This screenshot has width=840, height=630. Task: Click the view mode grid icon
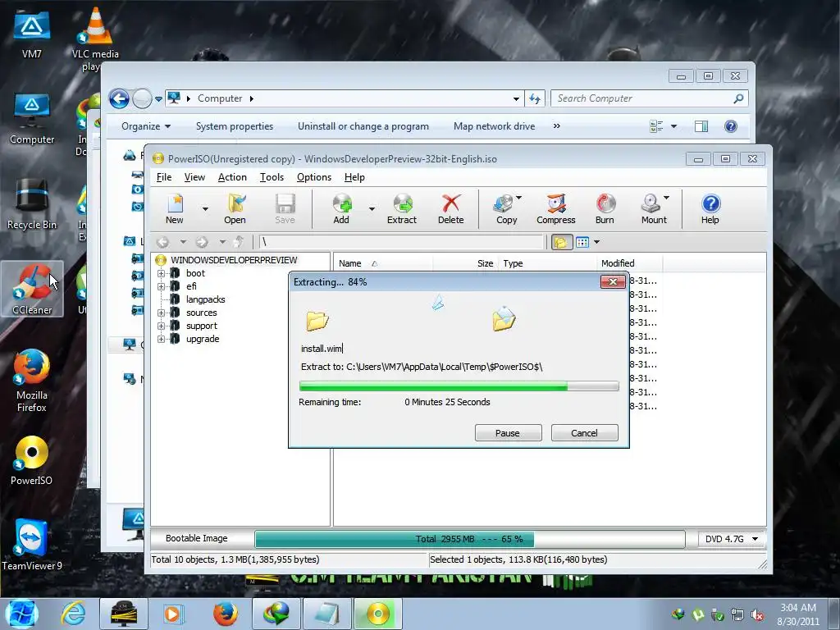[x=582, y=242]
